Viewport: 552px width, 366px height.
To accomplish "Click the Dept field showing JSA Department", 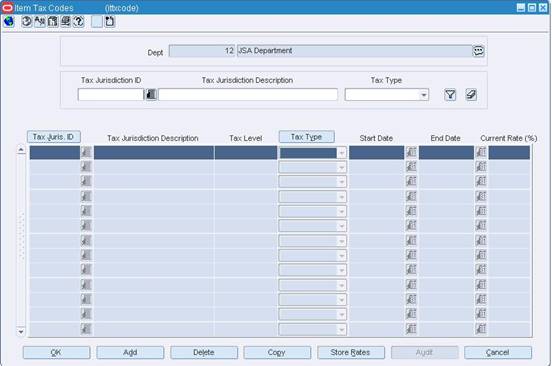I will 354,51.
